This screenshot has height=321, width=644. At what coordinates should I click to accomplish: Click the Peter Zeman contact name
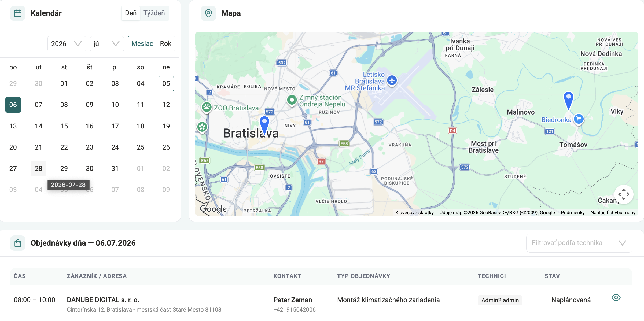(x=293, y=300)
